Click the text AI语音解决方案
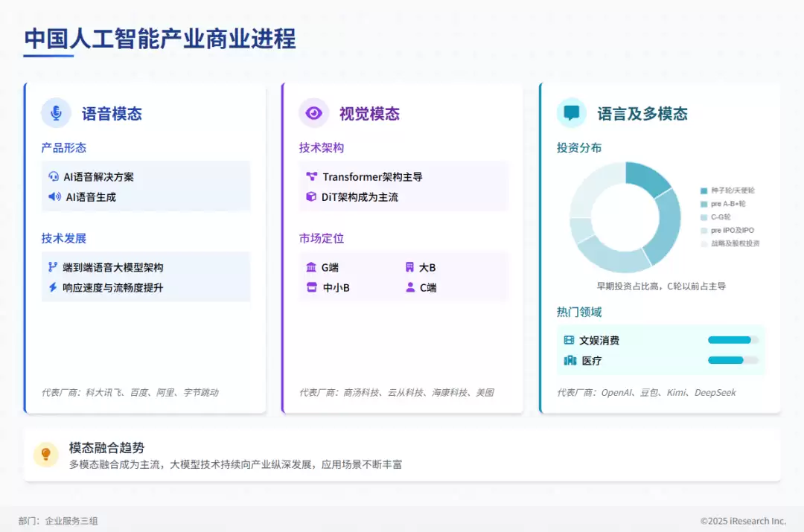This screenshot has height=532, width=804. tap(98, 177)
